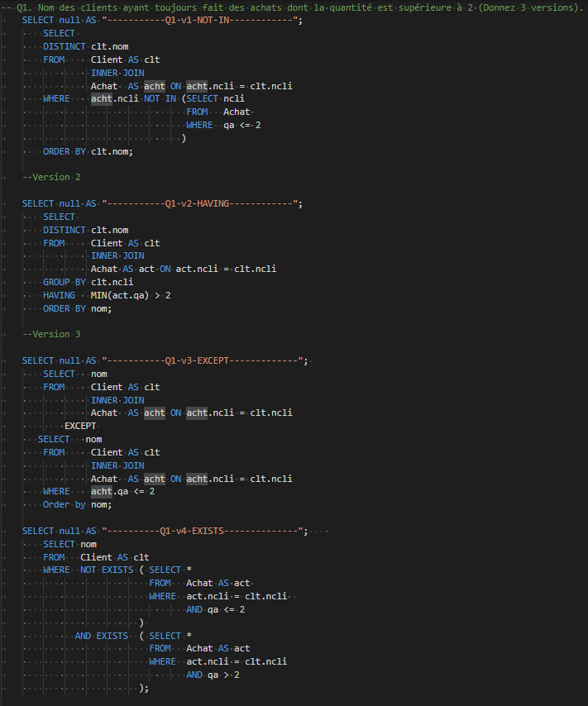
Task: Click the Q1 question comment at top
Action: [298, 7]
